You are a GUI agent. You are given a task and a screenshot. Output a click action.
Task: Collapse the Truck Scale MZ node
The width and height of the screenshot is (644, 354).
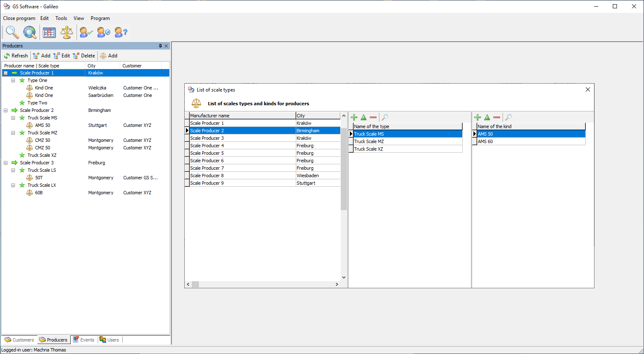(13, 133)
